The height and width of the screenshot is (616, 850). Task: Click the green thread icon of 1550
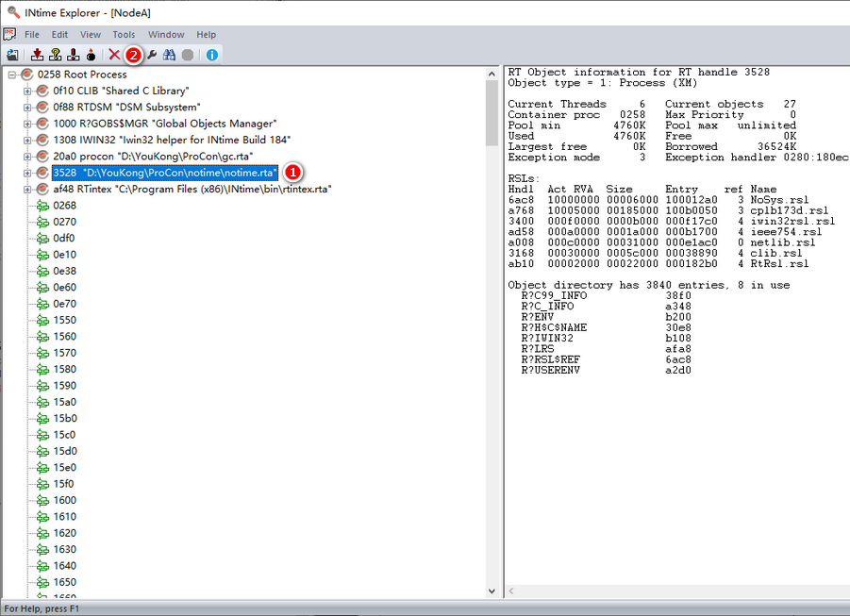tap(42, 320)
